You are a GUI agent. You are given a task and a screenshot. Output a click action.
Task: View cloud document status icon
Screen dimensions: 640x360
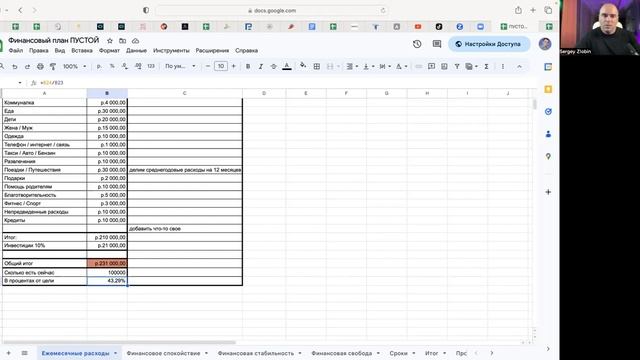click(136, 41)
